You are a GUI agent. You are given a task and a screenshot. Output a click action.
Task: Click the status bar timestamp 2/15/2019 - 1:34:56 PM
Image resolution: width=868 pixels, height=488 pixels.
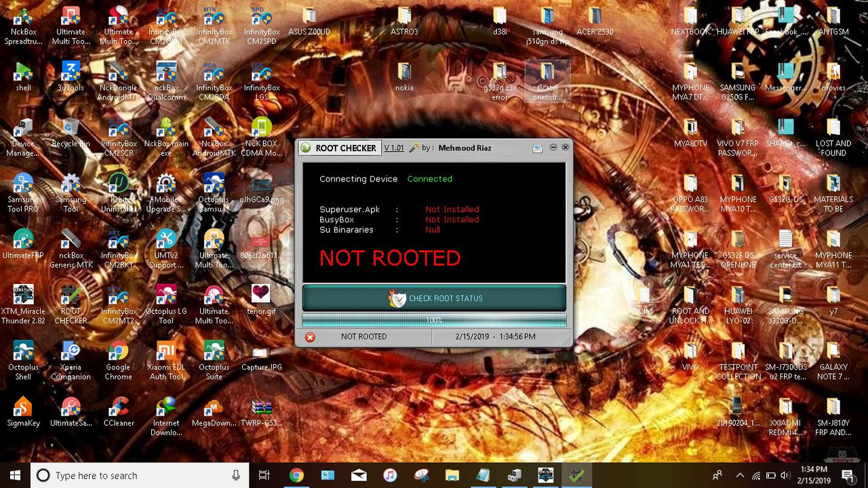click(x=496, y=337)
